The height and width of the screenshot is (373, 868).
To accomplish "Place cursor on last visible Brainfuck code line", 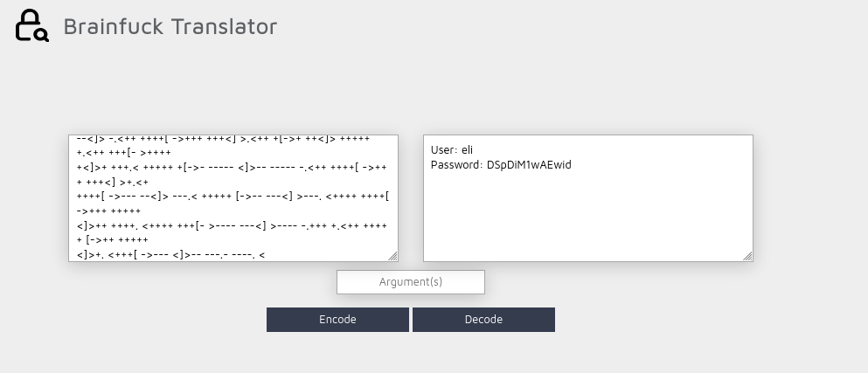I will click(x=171, y=255).
